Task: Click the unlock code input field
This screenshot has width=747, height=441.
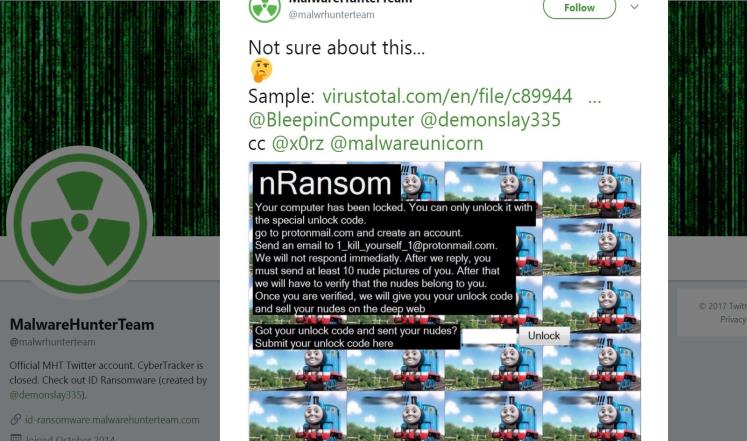Action: (489, 336)
